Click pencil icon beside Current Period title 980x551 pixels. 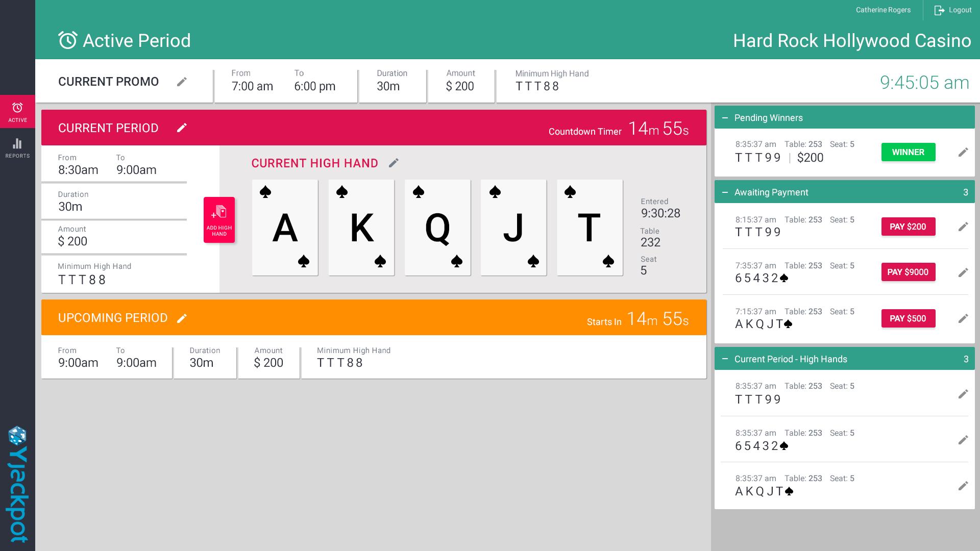pyautogui.click(x=182, y=128)
